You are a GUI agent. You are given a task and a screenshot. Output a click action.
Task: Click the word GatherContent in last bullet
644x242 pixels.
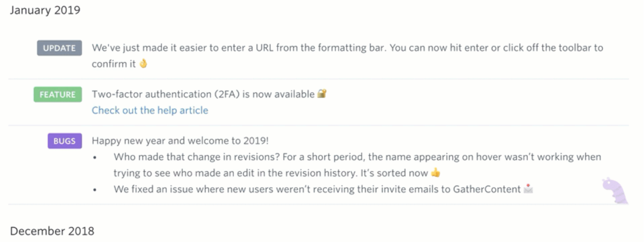pos(487,189)
